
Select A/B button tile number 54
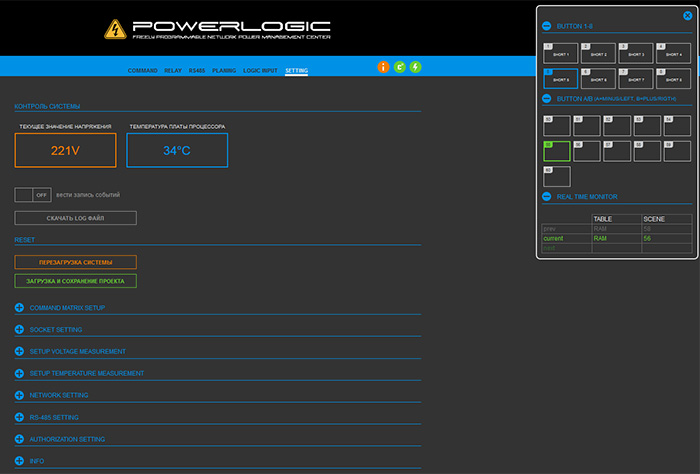pos(677,126)
